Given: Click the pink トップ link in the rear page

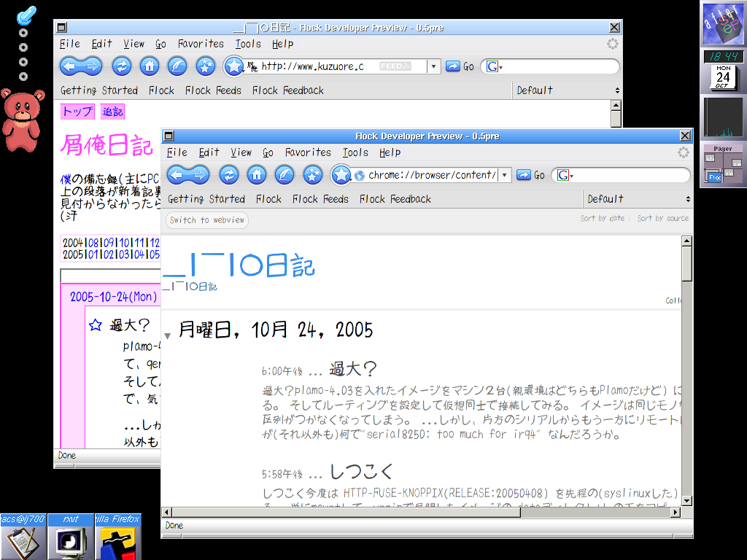Looking at the screenshot, I should click(x=77, y=112).
